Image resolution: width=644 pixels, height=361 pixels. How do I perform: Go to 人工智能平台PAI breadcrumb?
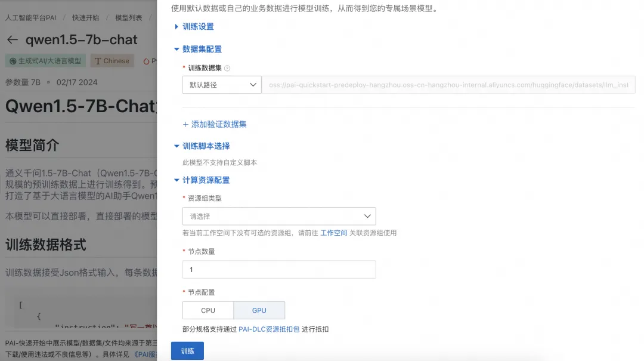point(31,18)
